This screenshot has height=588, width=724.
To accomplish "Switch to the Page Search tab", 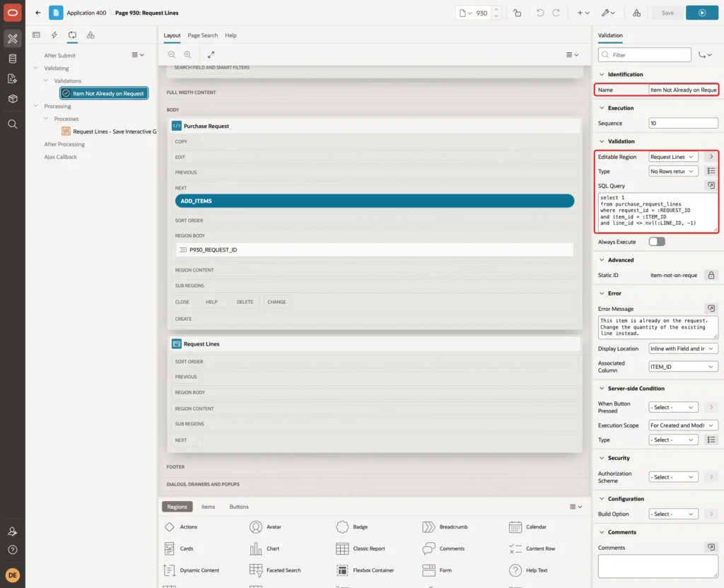I will tap(202, 35).
